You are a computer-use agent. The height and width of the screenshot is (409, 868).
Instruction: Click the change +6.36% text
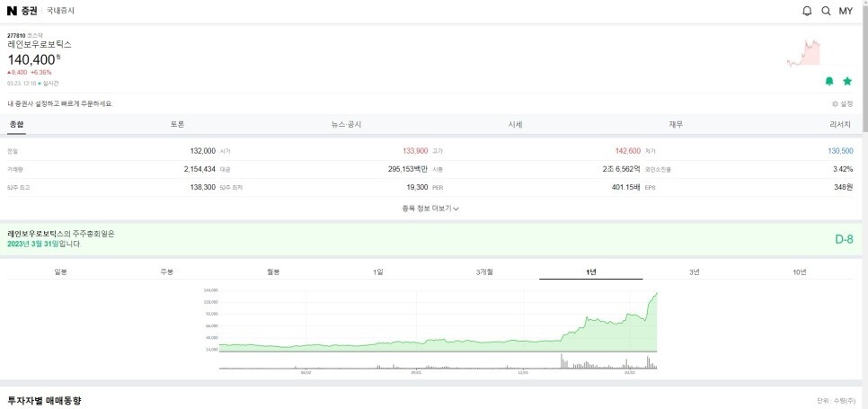[41, 73]
